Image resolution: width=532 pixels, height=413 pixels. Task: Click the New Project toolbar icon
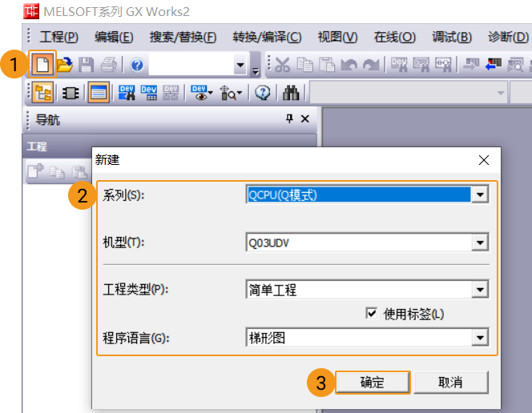[42, 64]
